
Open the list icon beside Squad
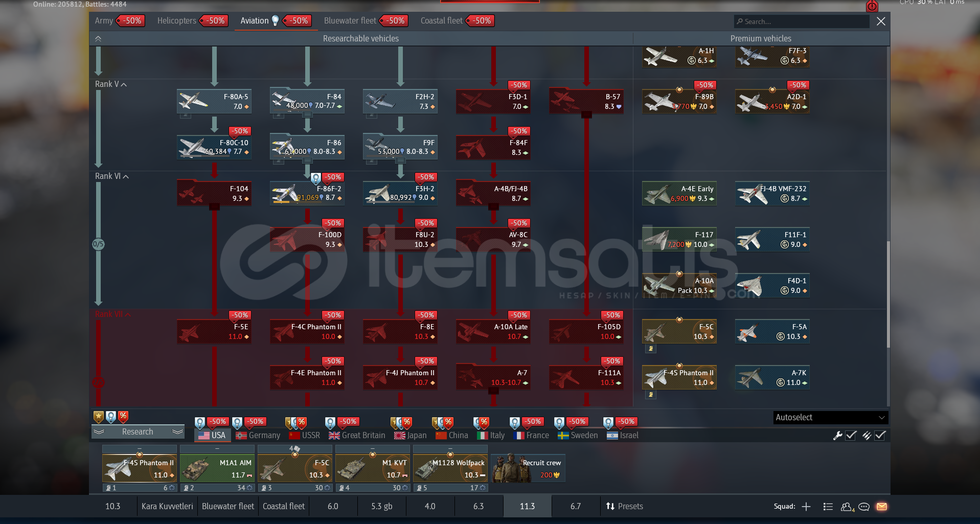828,507
